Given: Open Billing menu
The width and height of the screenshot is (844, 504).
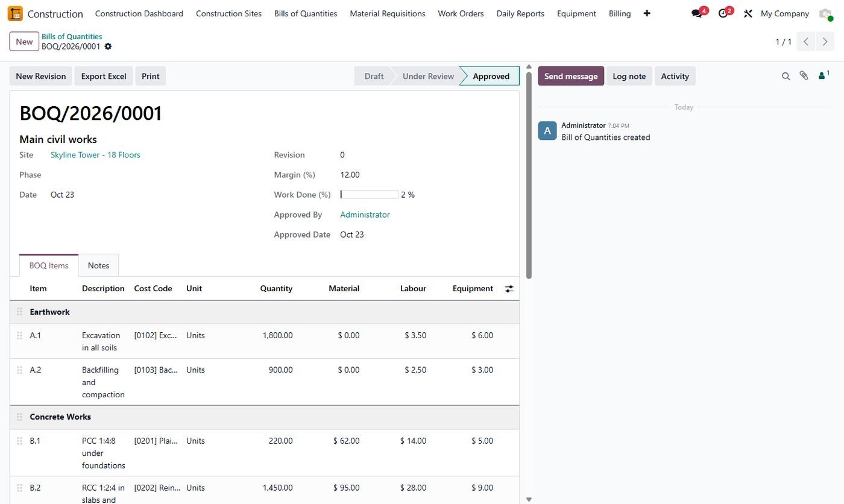Looking at the screenshot, I should [620, 13].
